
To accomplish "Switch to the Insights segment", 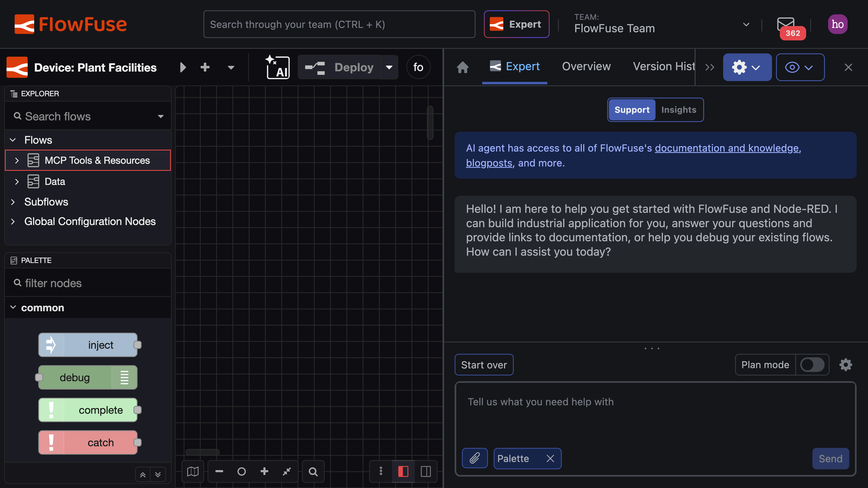I will (679, 110).
